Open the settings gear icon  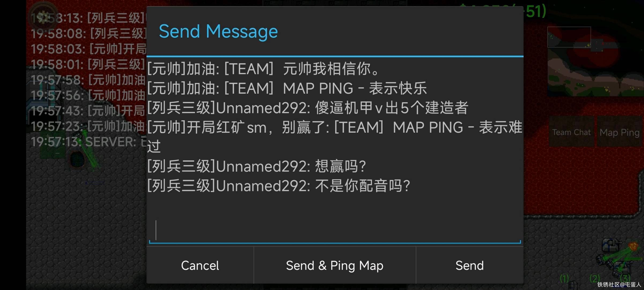pos(43,17)
